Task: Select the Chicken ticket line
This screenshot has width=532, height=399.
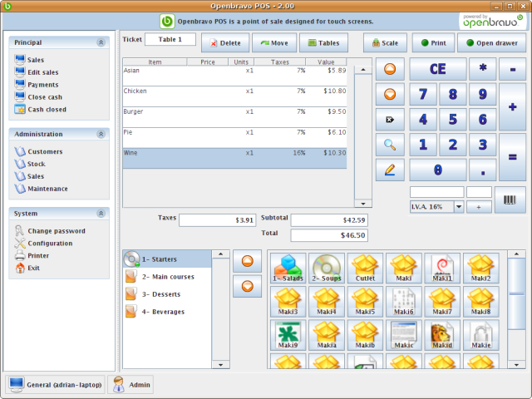Action: pyautogui.click(x=234, y=96)
